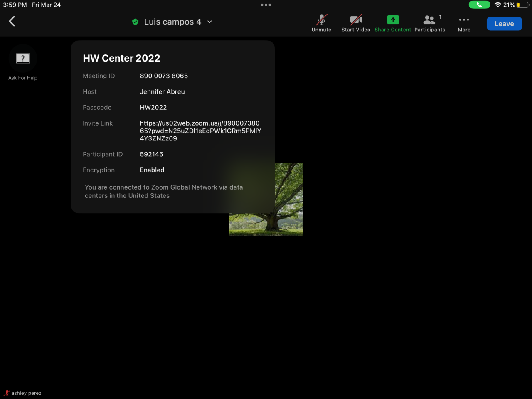This screenshot has width=532, height=399.
Task: Tap the status bar clock 3:59 PM
Action: click(x=15, y=5)
